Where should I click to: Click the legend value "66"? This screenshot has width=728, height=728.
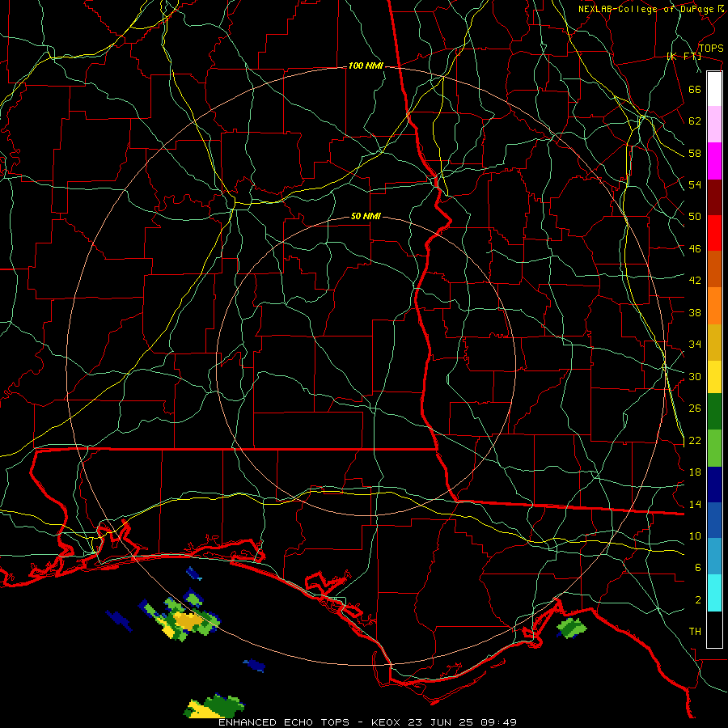(x=695, y=89)
